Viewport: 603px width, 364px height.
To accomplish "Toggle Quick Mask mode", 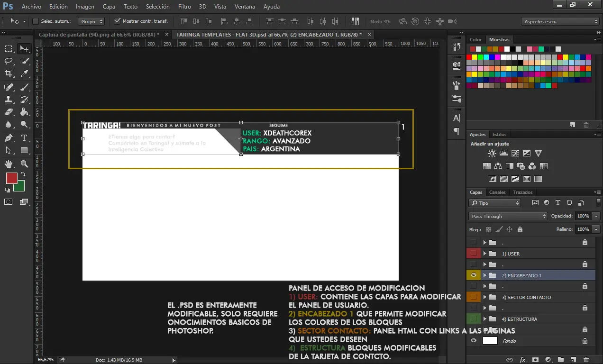I will [9, 201].
